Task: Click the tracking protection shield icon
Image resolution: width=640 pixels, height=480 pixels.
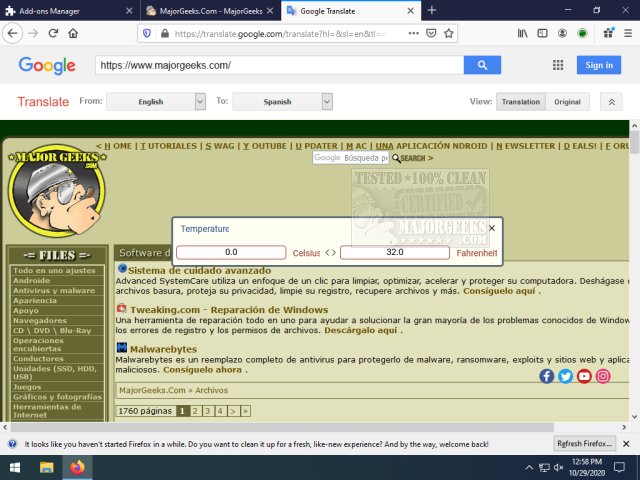Action: [147, 33]
